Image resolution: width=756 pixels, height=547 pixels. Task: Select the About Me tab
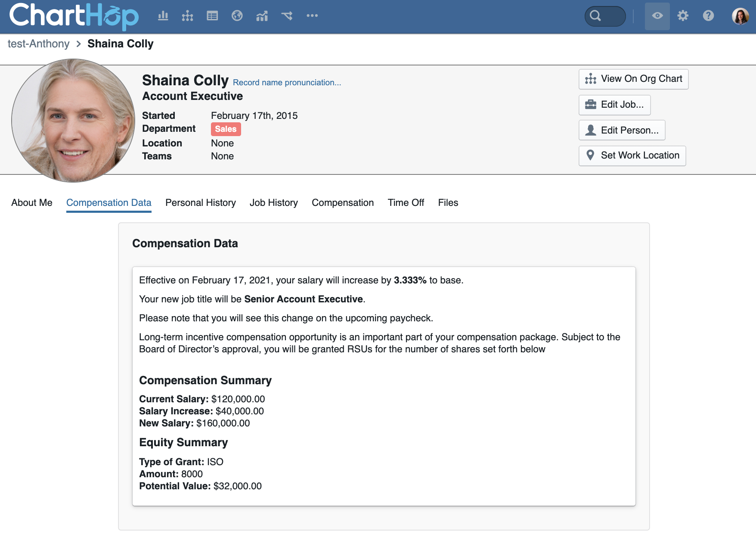tap(31, 202)
